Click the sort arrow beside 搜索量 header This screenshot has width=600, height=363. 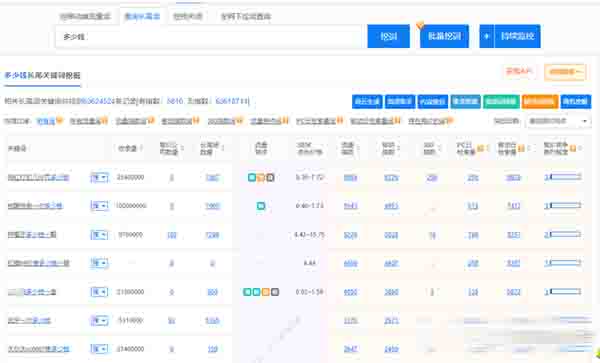141,148
